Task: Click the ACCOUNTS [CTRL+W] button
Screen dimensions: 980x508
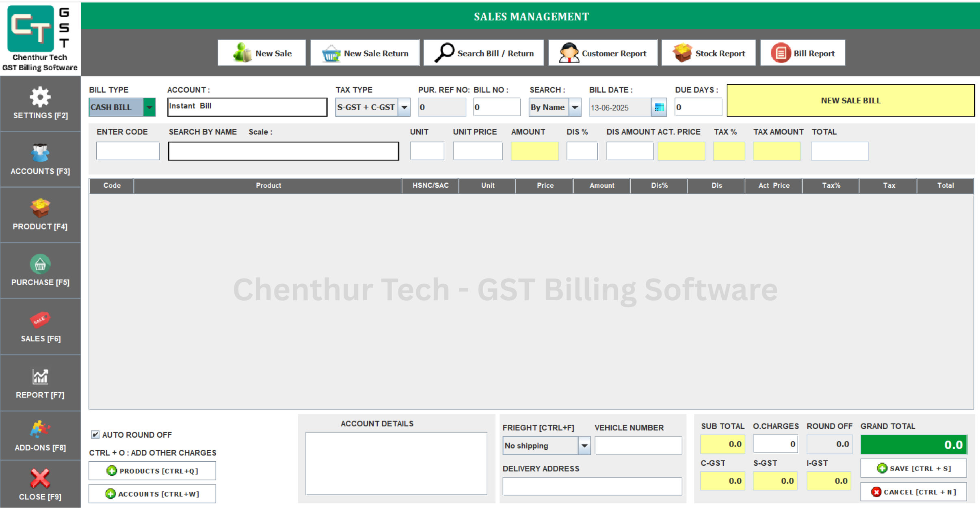Action: click(x=152, y=494)
